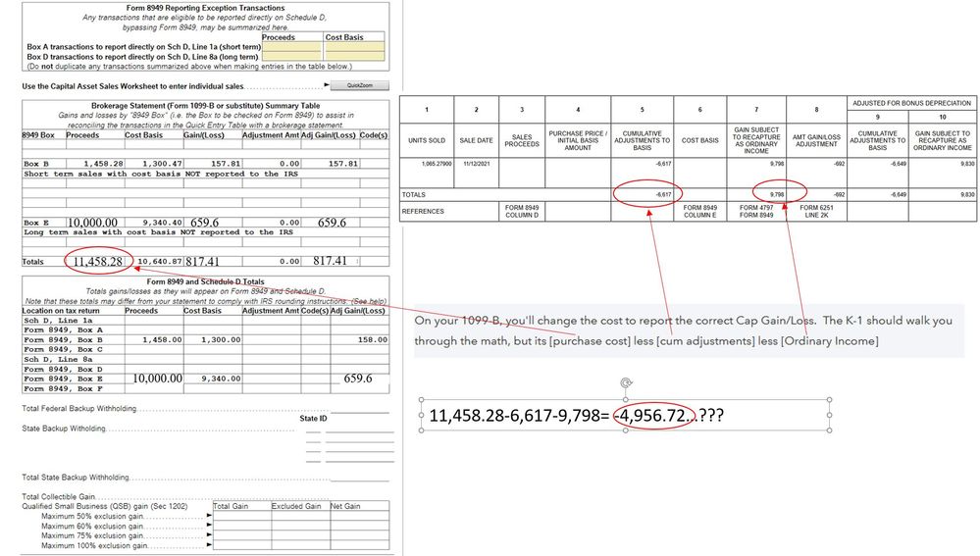The image size is (980, 556).
Task: Click Form 8949, Box B Adj Gain 158.00
Action: point(373,340)
